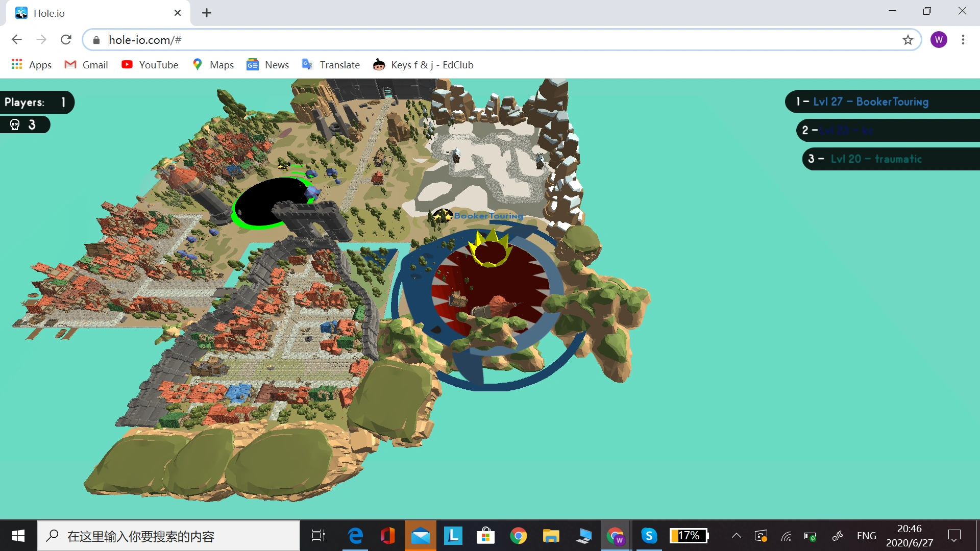Open a new browser tab
The height and width of the screenshot is (551, 980).
pyautogui.click(x=206, y=13)
